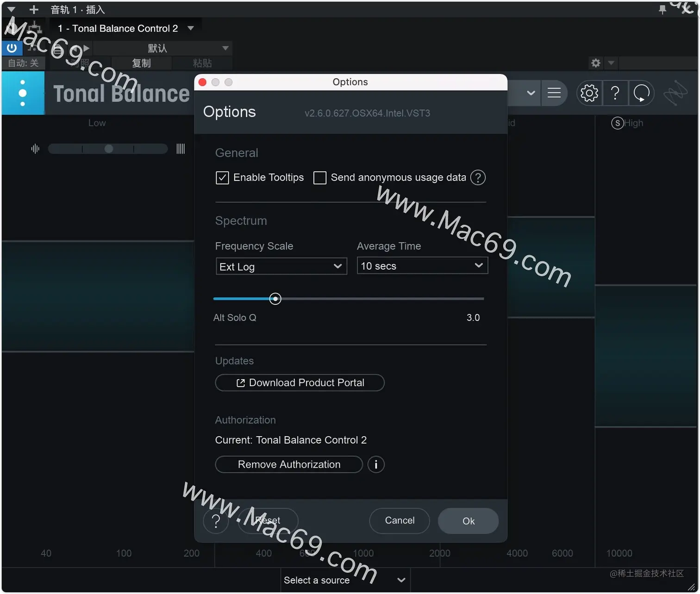Click the window resize grip corner
The height and width of the screenshot is (594, 700).
click(692, 587)
